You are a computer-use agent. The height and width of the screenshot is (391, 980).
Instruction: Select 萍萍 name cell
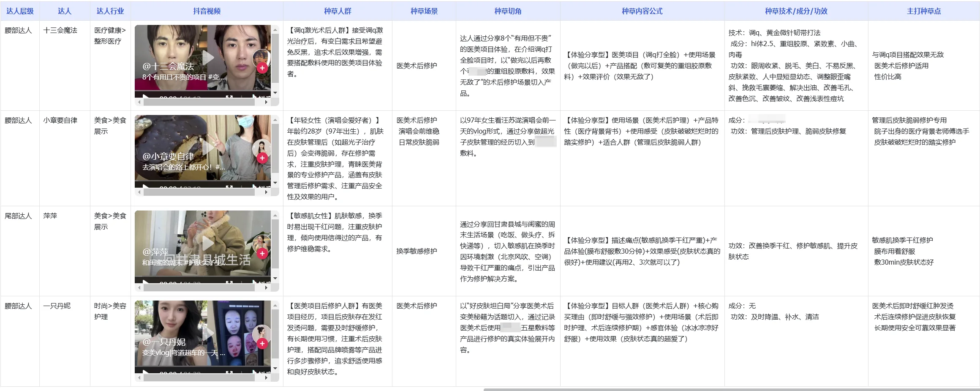click(x=65, y=251)
